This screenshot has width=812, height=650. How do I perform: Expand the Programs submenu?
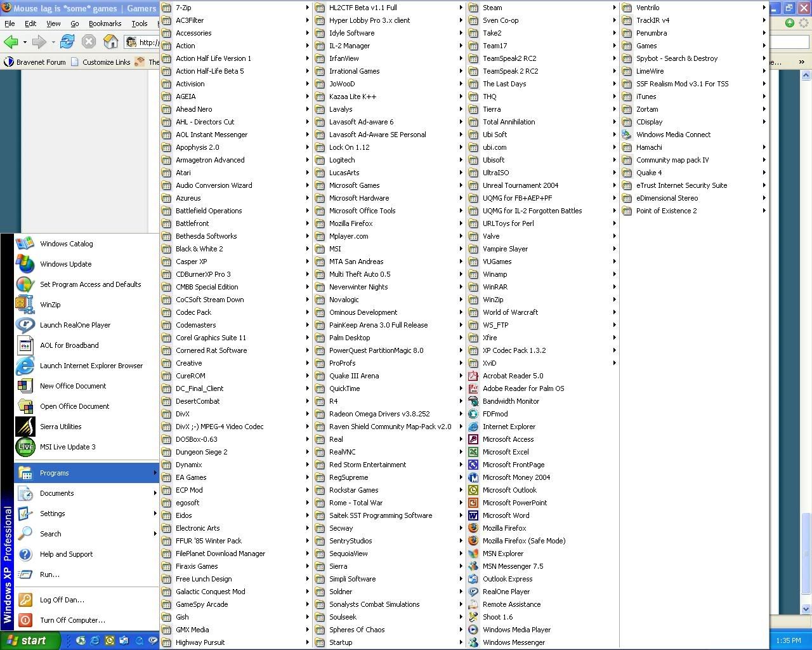pos(86,473)
